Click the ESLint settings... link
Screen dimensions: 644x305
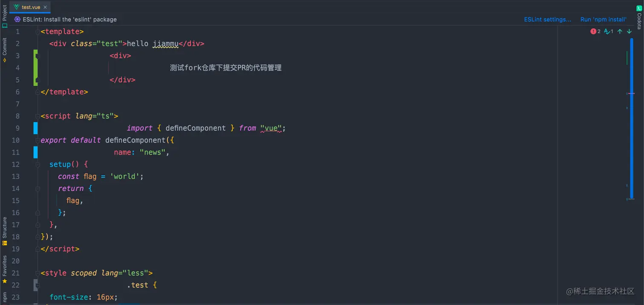547,19
